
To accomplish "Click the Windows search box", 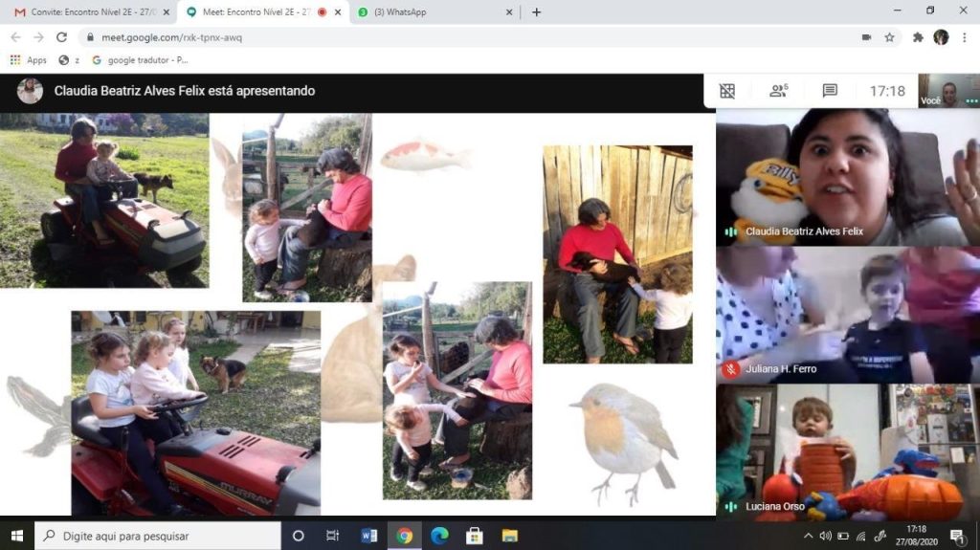I will tap(158, 536).
